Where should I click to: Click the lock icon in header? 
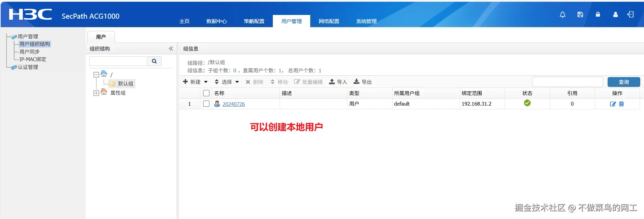(x=598, y=15)
